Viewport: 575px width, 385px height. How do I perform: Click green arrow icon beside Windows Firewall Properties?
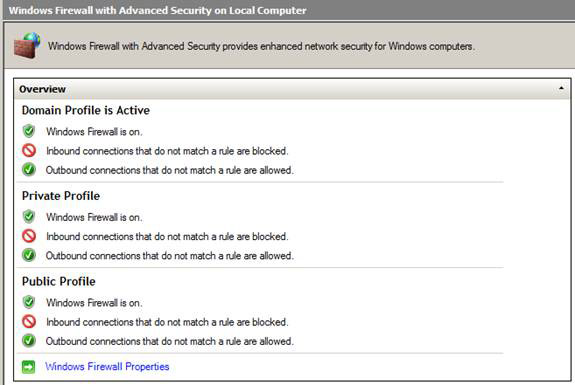click(28, 367)
